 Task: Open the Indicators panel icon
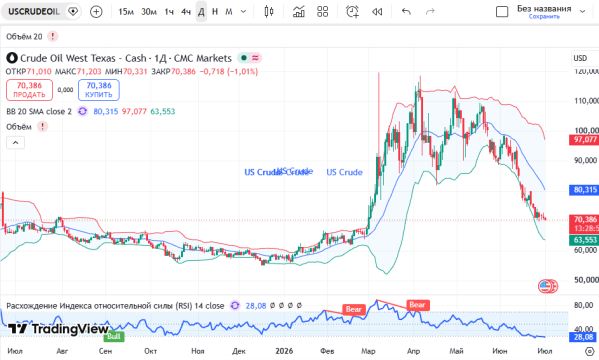299,11
